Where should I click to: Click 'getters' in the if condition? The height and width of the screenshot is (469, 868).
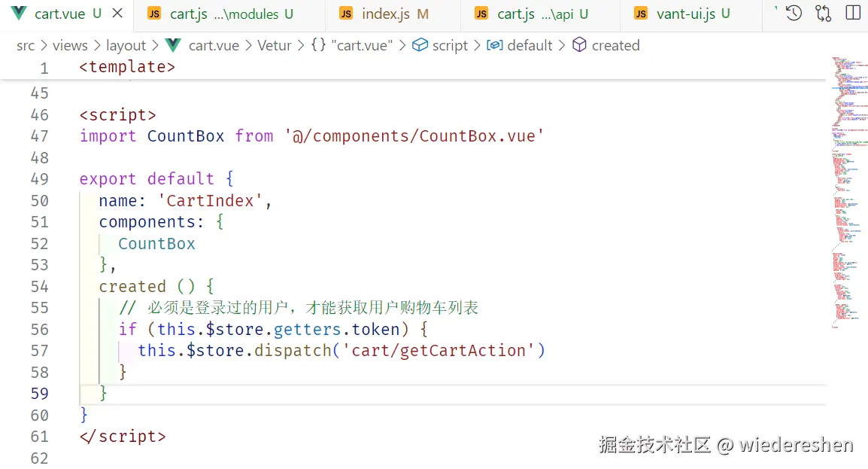coord(307,330)
